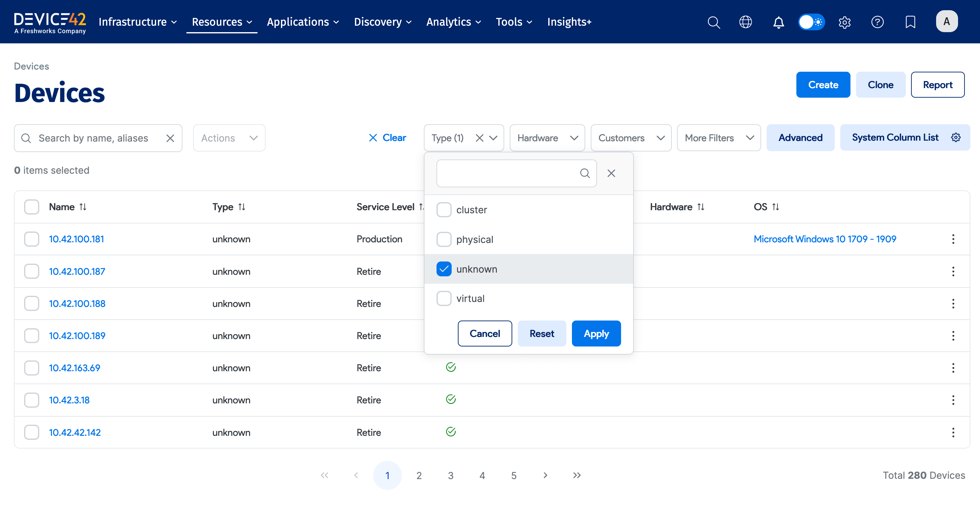
Task: Click the globe language icon
Action: coord(746,22)
